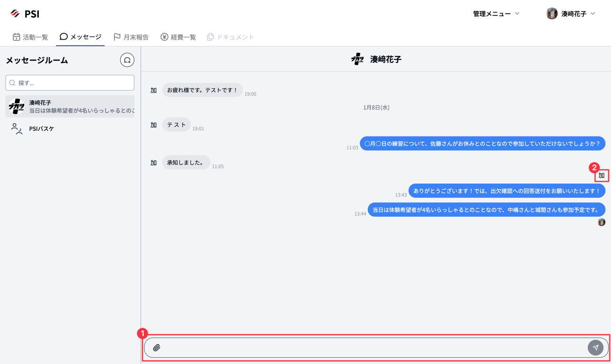Click the 加 read indicator marked 2
Screen dimensions: 611x364
coord(602,176)
